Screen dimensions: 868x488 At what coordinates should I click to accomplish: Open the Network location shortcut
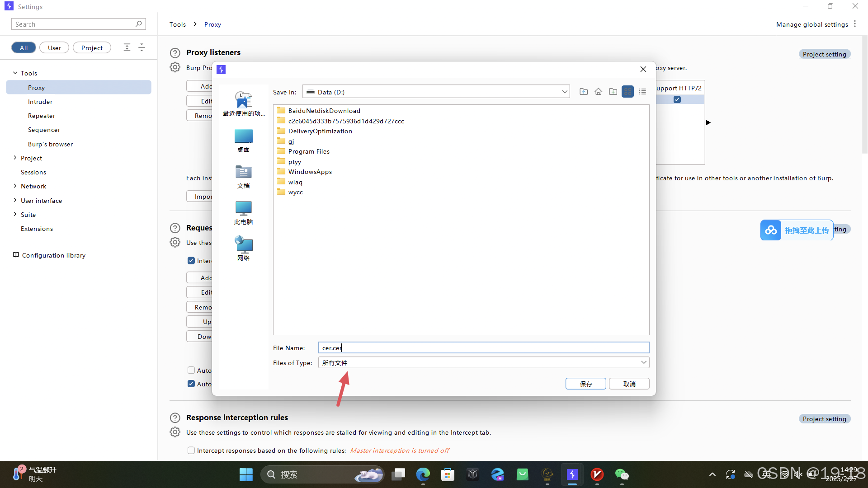pyautogui.click(x=243, y=249)
